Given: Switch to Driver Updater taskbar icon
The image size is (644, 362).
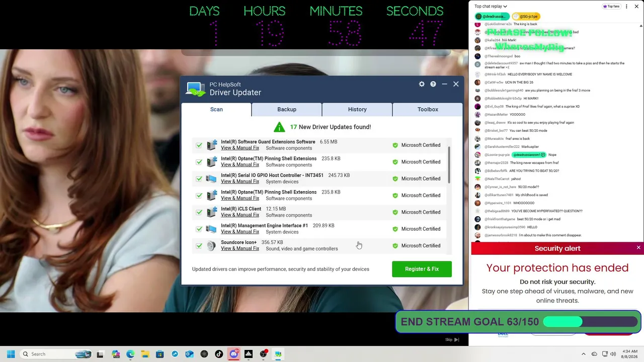Looking at the screenshot, I should point(278,354).
